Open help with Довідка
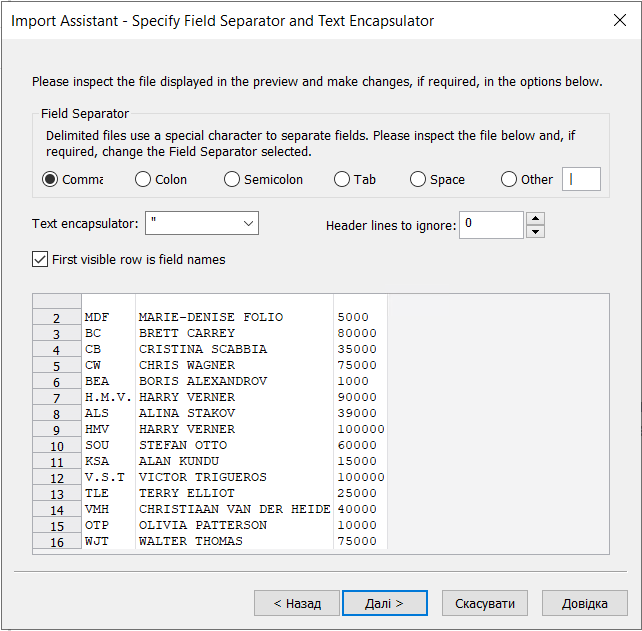The width and height of the screenshot is (642, 631). click(x=585, y=603)
